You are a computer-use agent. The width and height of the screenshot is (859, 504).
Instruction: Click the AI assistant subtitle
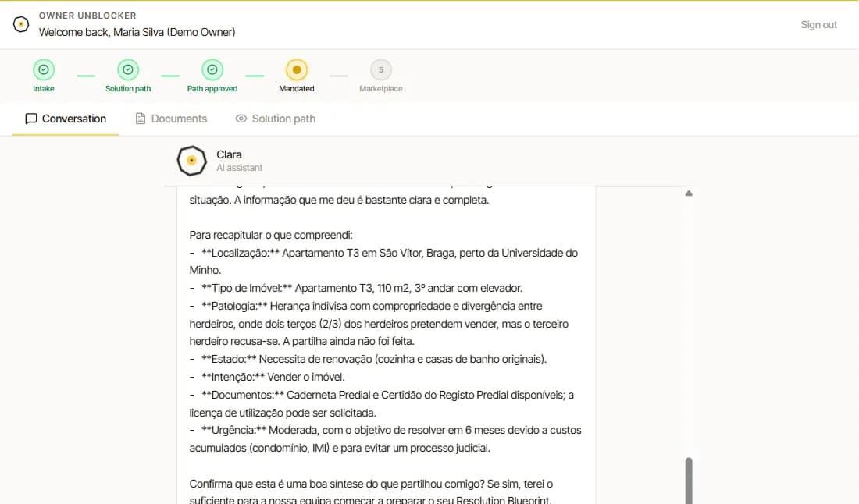point(240,168)
